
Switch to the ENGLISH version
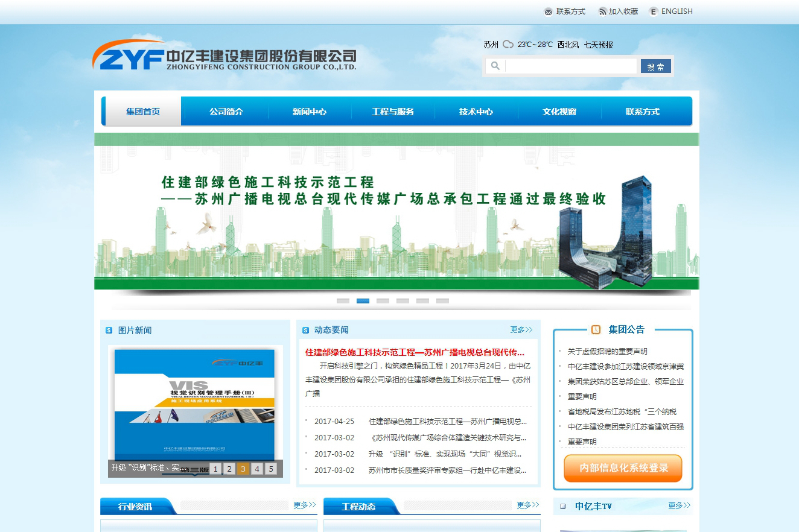pyautogui.click(x=677, y=11)
